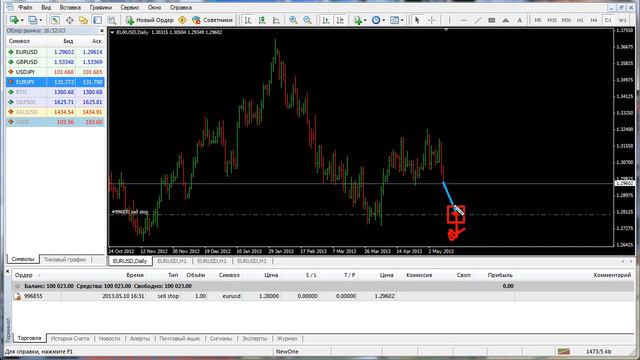This screenshot has height=360, width=640.
Task: Switch timeframe to M30
Action: 566,20
